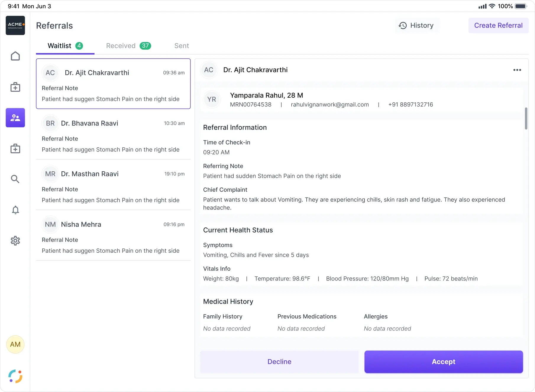Click the Waitlist count badge 4
Image resolution: width=535 pixels, height=392 pixels.
[x=79, y=46]
